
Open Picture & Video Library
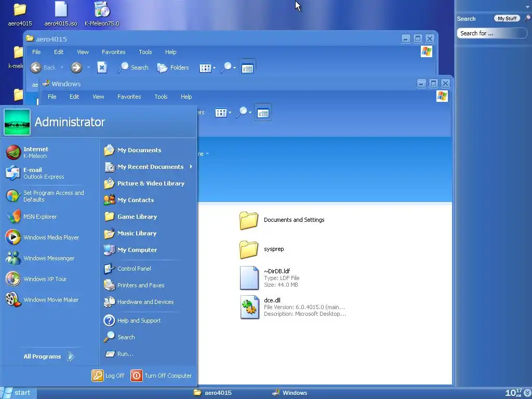(x=144, y=183)
